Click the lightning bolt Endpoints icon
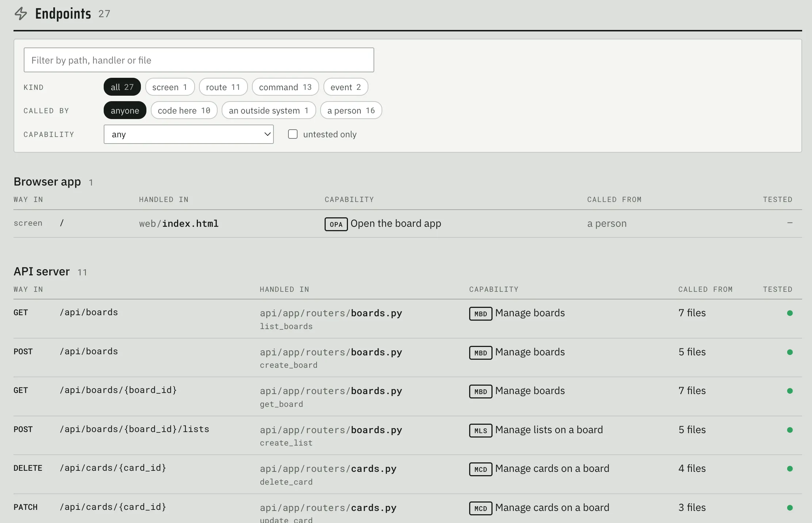Image resolution: width=812 pixels, height=523 pixels. click(x=21, y=14)
